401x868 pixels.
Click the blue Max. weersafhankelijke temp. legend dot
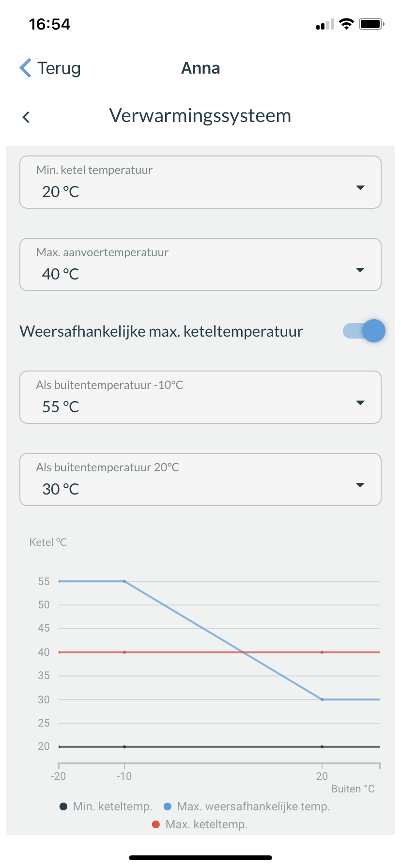[168, 806]
